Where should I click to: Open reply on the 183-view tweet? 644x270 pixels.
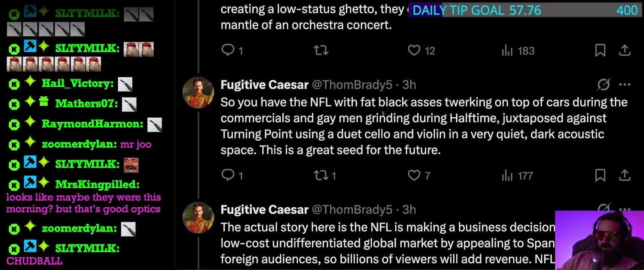pyautogui.click(x=228, y=50)
